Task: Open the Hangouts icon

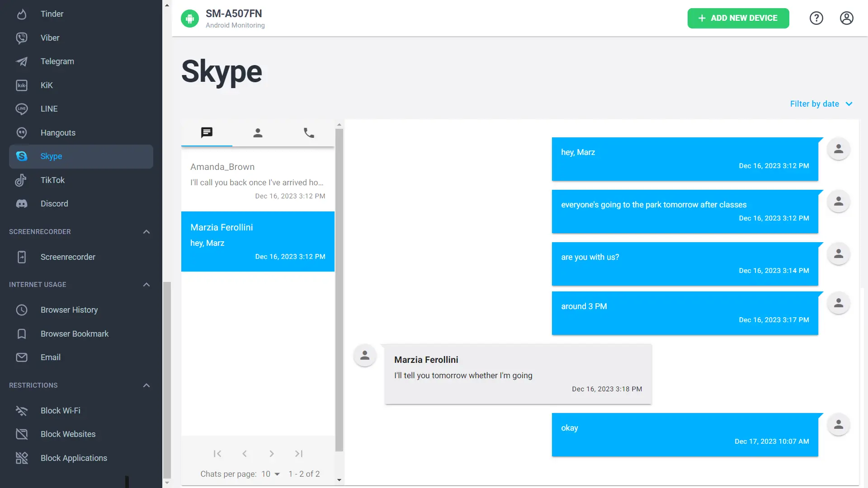Action: coord(22,133)
